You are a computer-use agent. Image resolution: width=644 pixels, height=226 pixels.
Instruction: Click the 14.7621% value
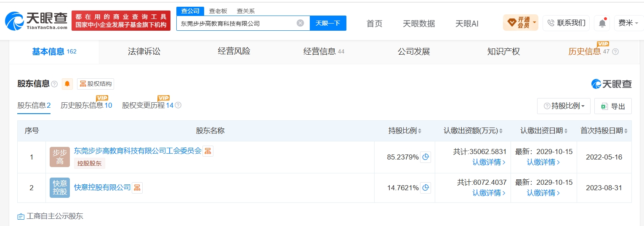(403, 188)
